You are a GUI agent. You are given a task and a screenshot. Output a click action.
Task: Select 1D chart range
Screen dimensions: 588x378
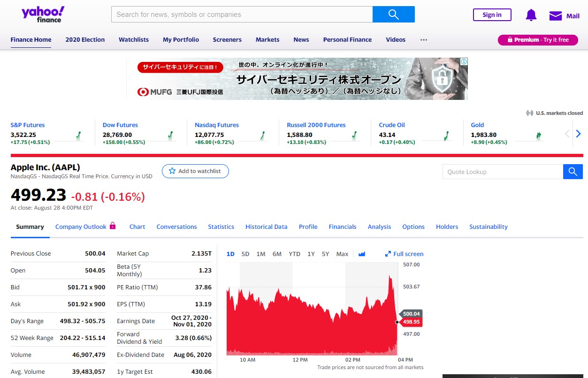(x=230, y=254)
